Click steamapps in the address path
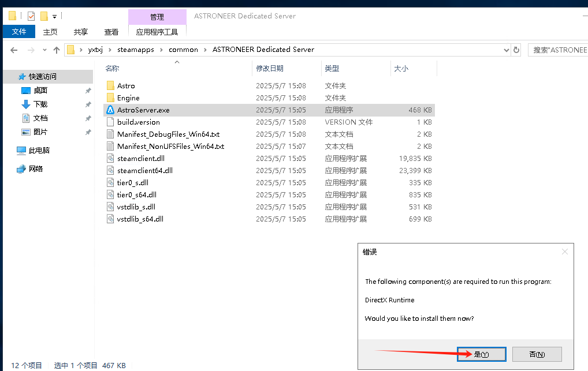 pos(135,50)
